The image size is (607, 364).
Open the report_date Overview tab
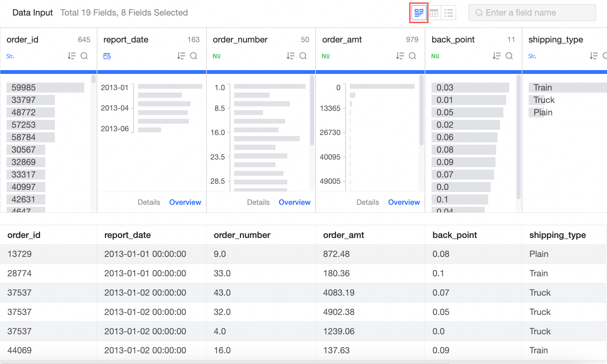[185, 202]
